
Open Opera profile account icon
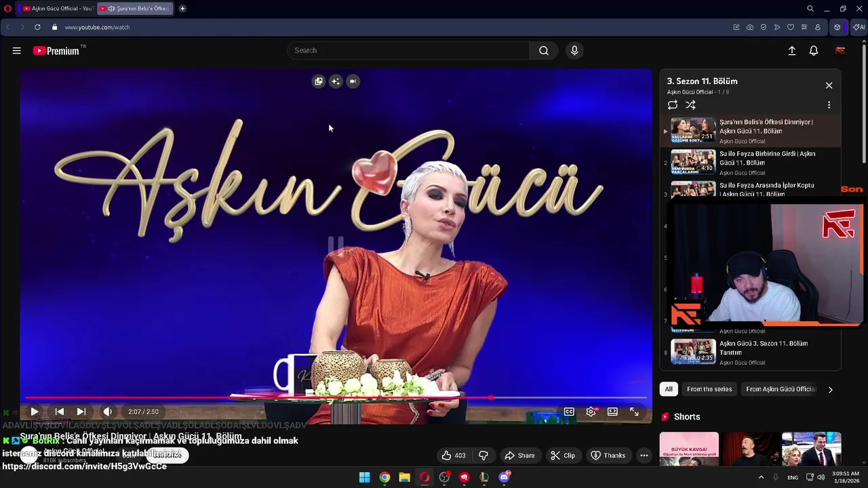click(818, 27)
